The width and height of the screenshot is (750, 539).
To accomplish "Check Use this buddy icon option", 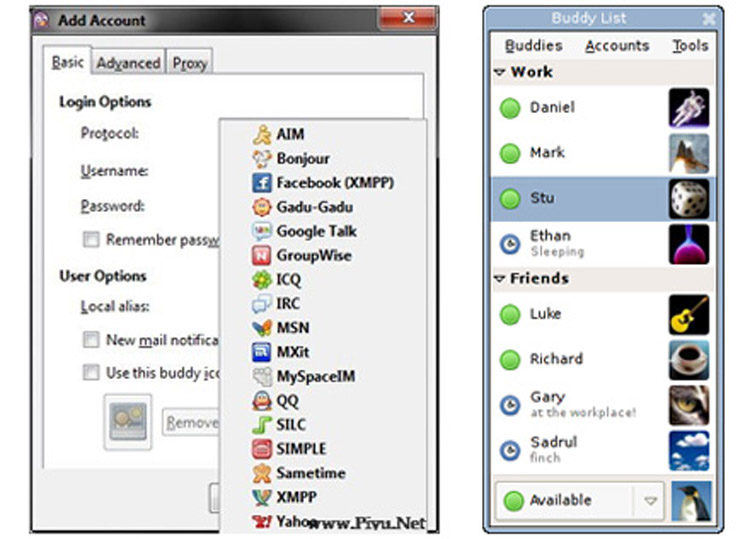I will click(x=91, y=372).
